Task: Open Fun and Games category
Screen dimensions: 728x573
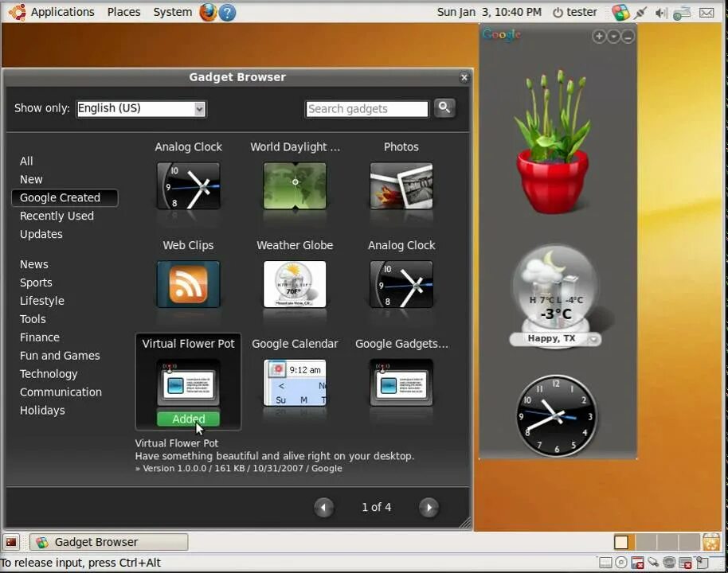Action: pos(60,356)
